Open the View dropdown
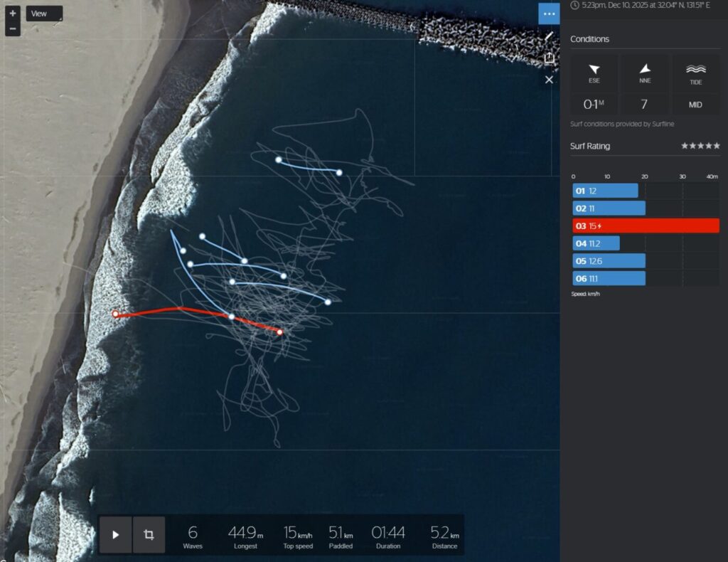Screen dimensions: 728x562 (44, 14)
